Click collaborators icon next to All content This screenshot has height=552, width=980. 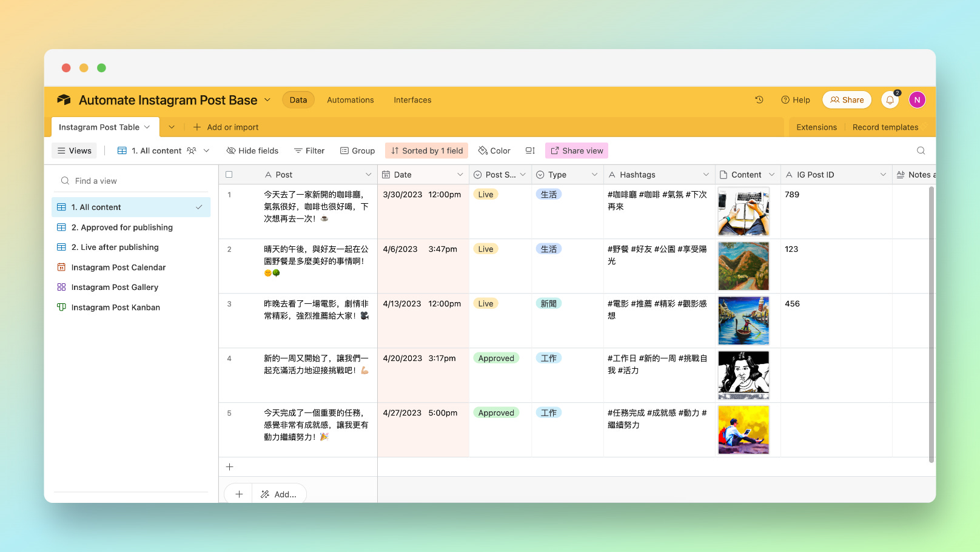192,150
